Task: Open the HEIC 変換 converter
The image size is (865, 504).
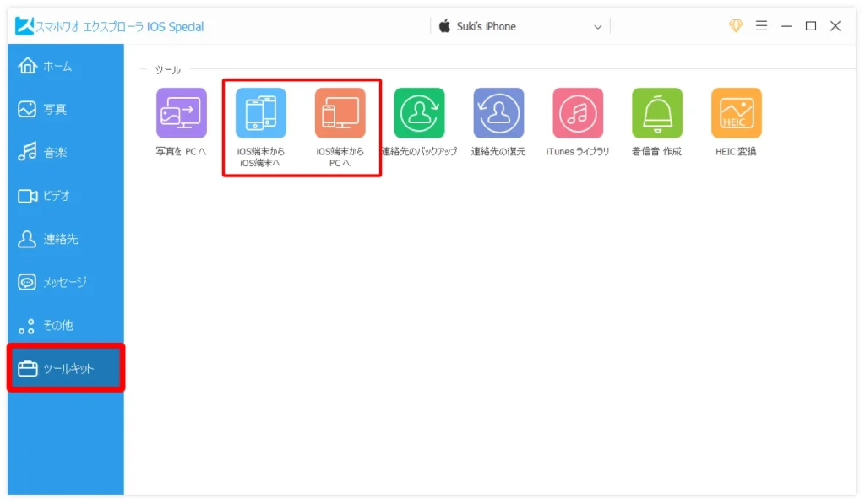Action: pos(736,113)
